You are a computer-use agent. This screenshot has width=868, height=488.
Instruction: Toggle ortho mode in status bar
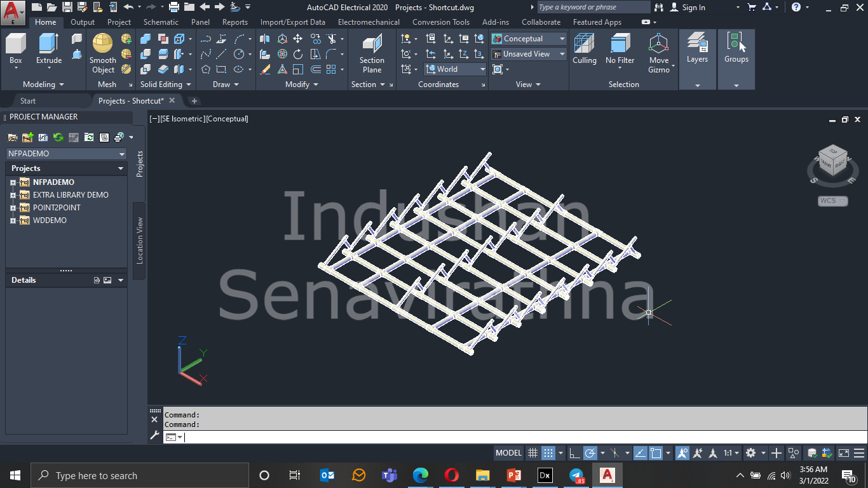click(575, 453)
